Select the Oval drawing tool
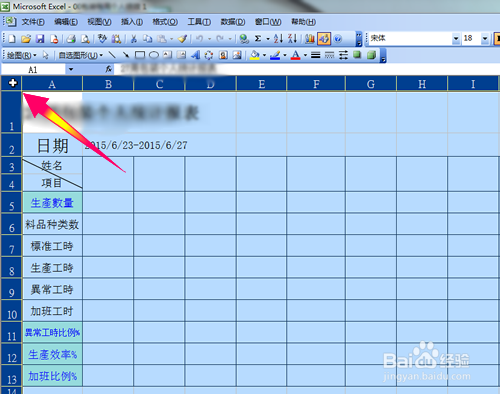Image resolution: width=500 pixels, height=394 pixels. click(x=154, y=55)
